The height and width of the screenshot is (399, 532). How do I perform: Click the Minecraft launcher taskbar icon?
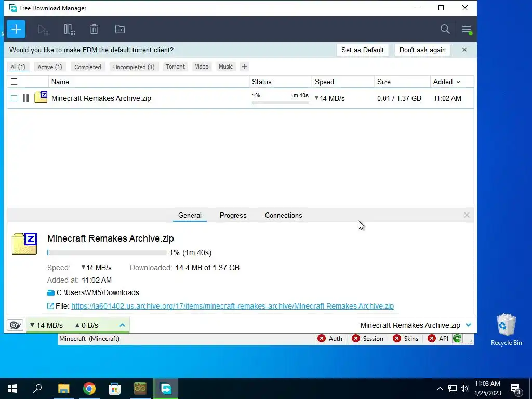click(140, 389)
